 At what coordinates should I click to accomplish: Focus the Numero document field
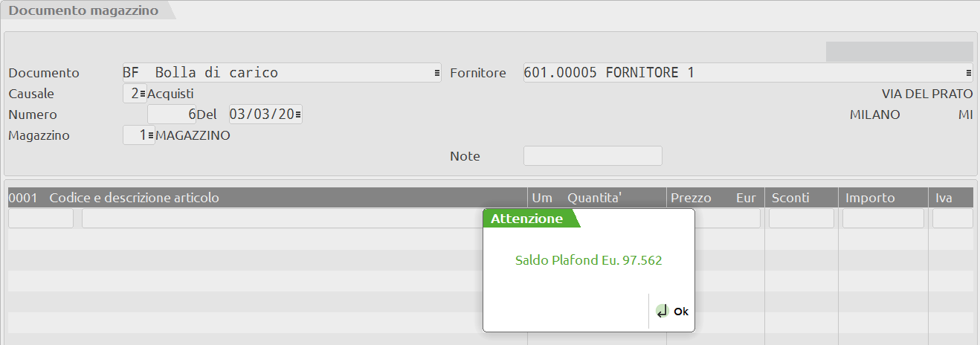pyautogui.click(x=171, y=115)
